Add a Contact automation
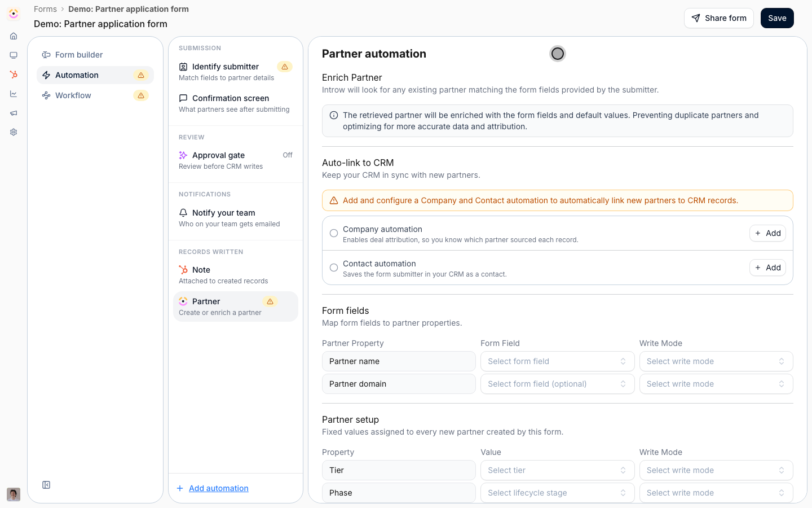 click(x=767, y=268)
